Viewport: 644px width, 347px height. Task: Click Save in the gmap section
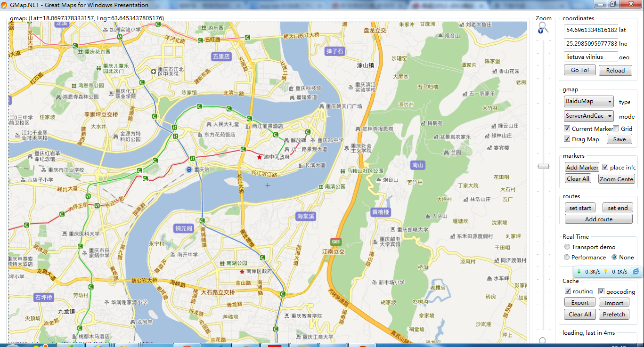(x=620, y=139)
